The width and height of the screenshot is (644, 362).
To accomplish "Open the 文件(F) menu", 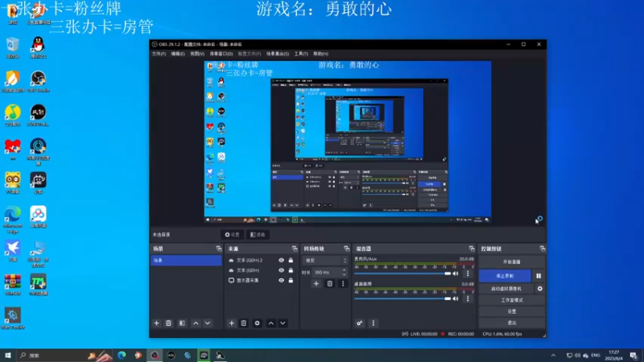I will pyautogui.click(x=159, y=54).
